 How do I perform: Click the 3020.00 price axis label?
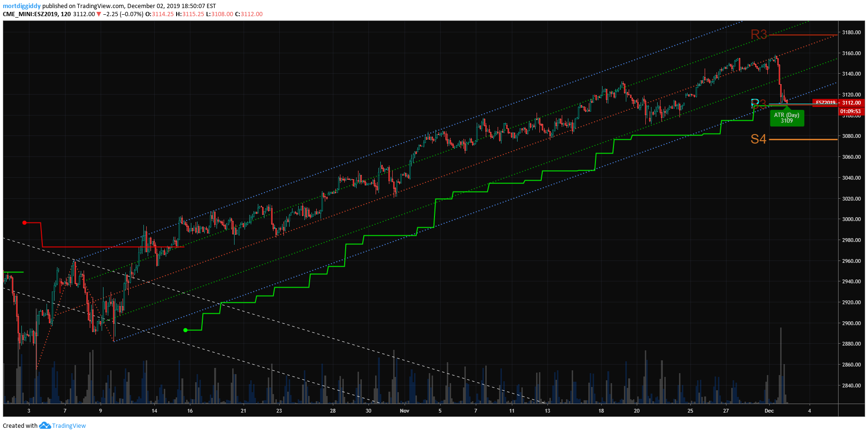point(851,199)
